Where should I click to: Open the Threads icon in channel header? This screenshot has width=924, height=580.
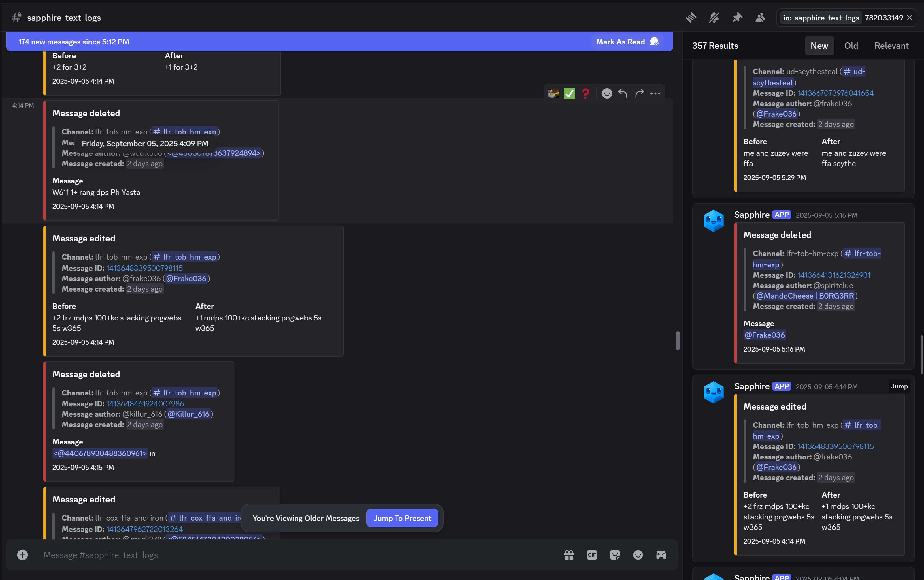tap(691, 18)
